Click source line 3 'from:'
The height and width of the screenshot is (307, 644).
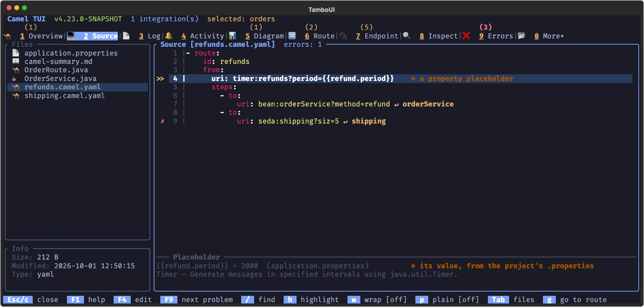[x=213, y=70]
